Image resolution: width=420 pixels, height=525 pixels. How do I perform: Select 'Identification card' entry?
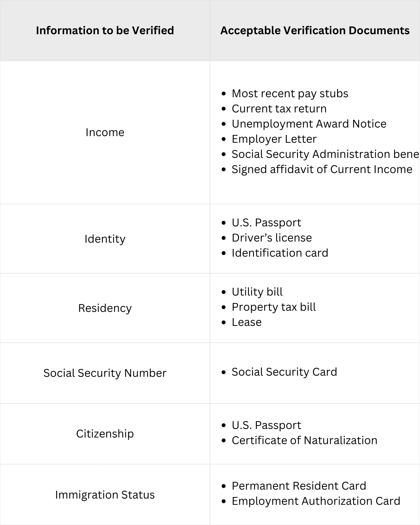point(280,253)
